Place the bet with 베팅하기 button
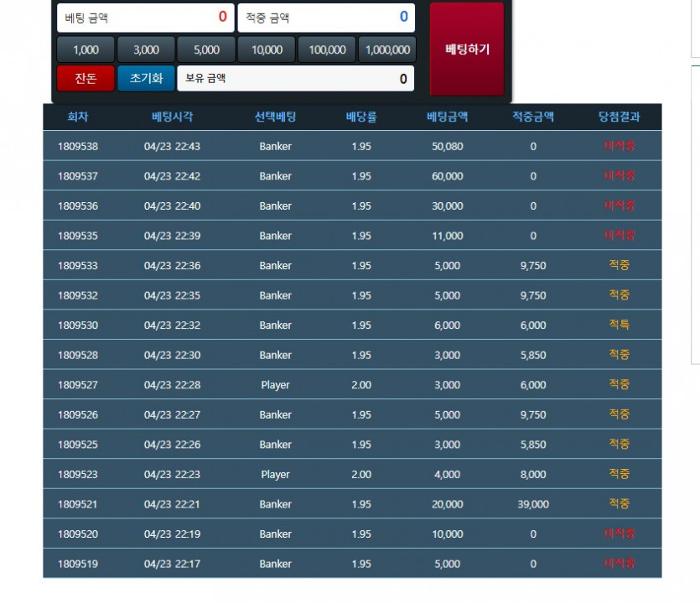This screenshot has height=604, width=700. pyautogui.click(x=467, y=49)
